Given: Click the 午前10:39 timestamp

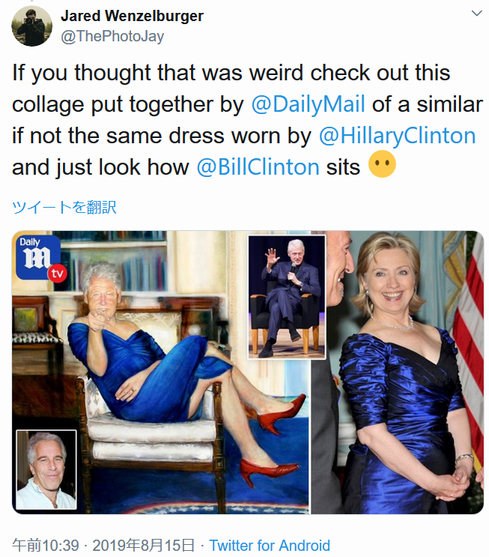Looking at the screenshot, I should click(45, 545).
